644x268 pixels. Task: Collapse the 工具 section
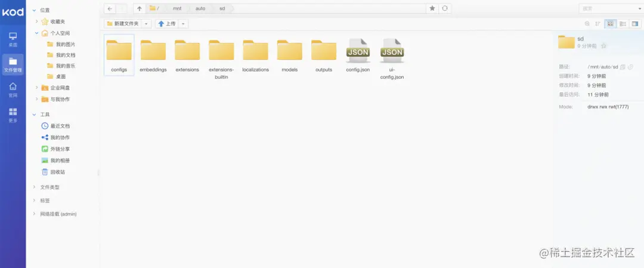pos(33,114)
